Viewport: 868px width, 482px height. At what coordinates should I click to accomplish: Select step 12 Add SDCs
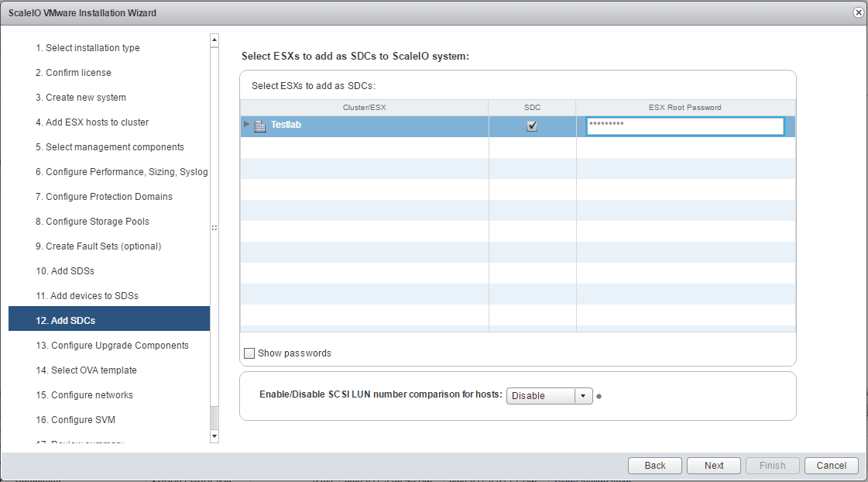(109, 318)
